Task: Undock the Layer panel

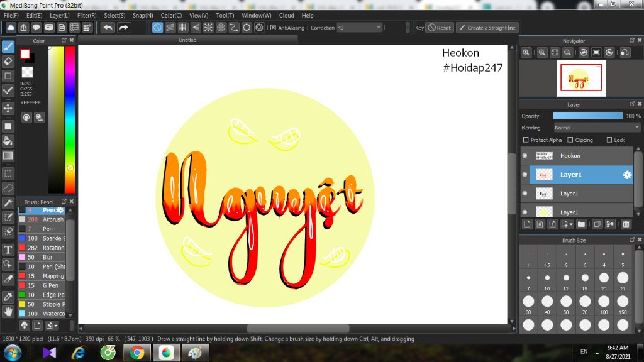Action: click(631, 104)
